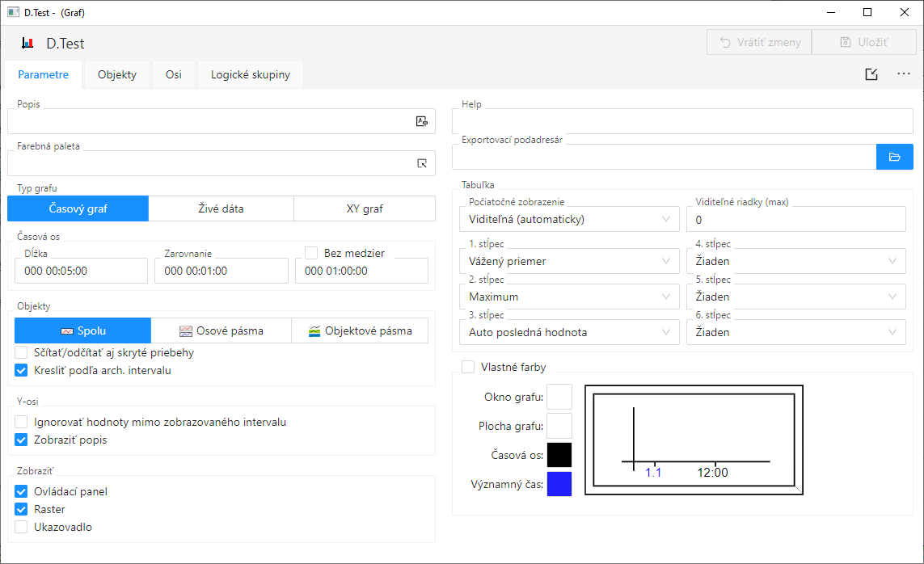Open the Logické skupiny tab
924x564 pixels.
click(250, 74)
